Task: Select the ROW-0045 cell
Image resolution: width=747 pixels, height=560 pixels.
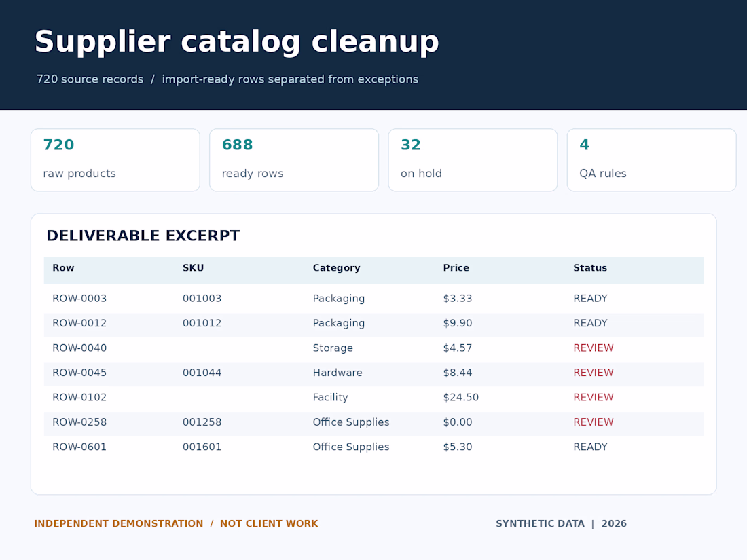Action: coord(79,373)
